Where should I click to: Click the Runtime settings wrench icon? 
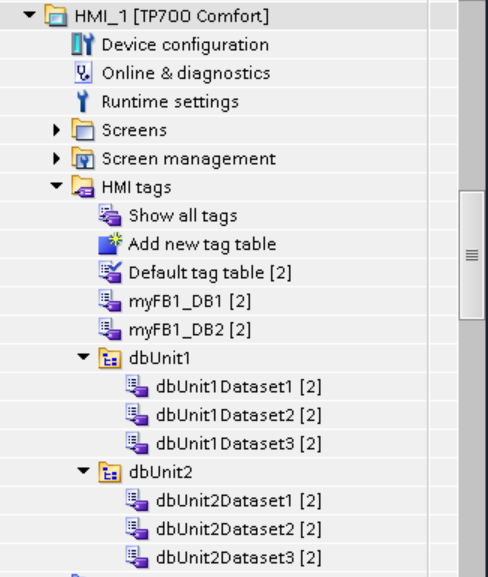[x=83, y=101]
